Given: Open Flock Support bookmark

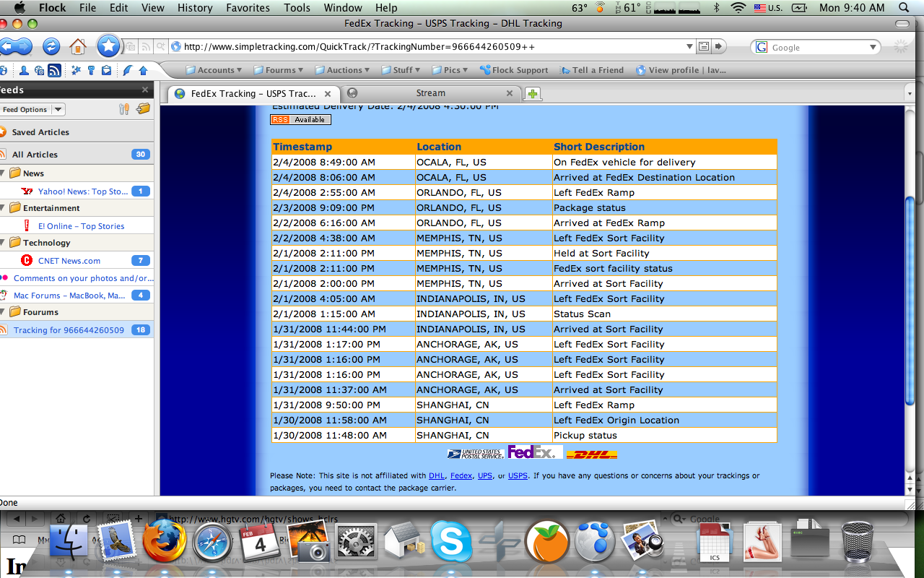Looking at the screenshot, I should (514, 70).
